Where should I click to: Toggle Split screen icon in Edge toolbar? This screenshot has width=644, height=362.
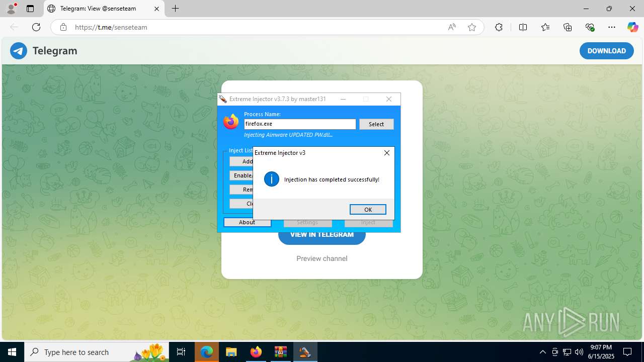point(523,27)
